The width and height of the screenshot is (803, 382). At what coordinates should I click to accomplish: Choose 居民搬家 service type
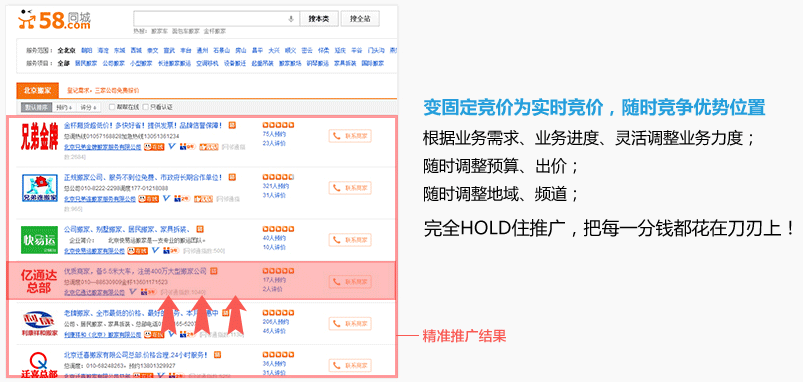(x=86, y=63)
